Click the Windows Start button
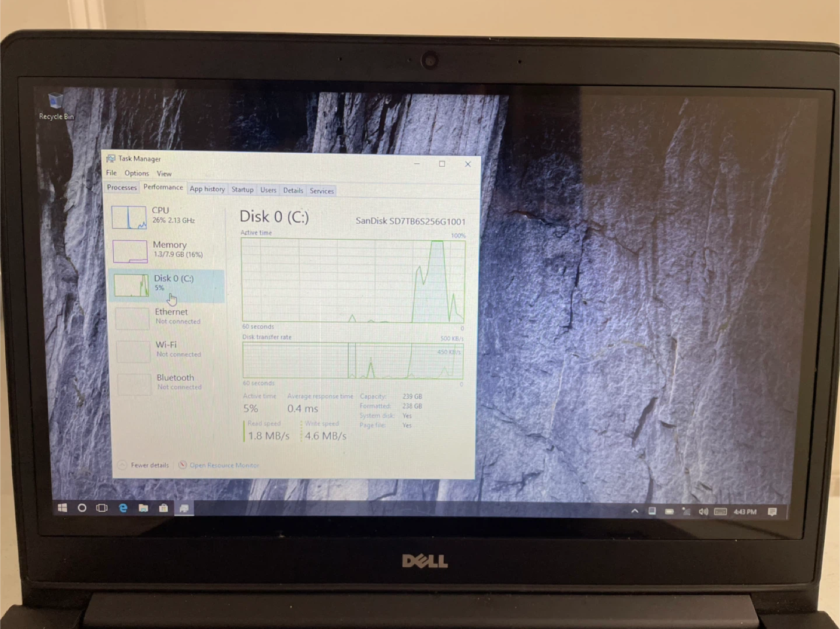 (x=62, y=508)
